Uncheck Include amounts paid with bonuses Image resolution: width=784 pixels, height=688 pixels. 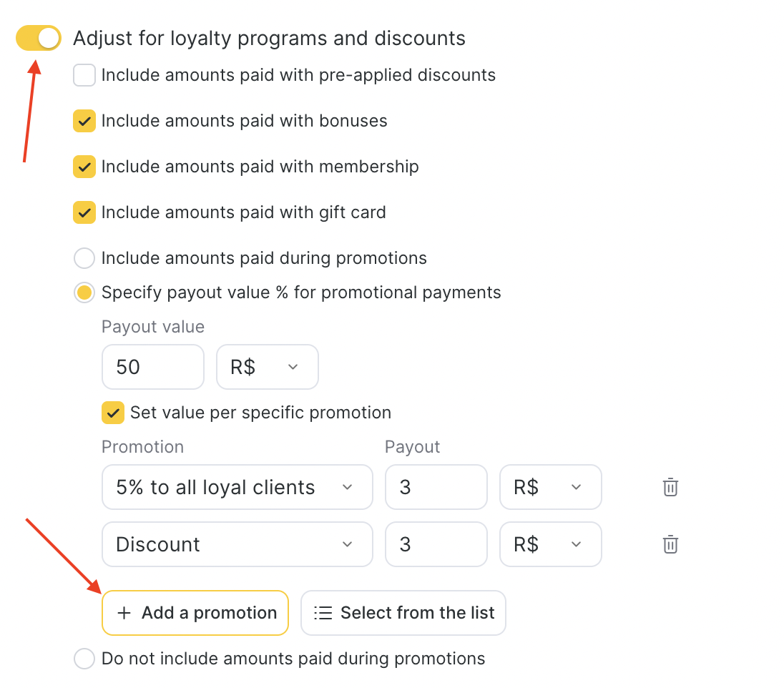point(84,121)
